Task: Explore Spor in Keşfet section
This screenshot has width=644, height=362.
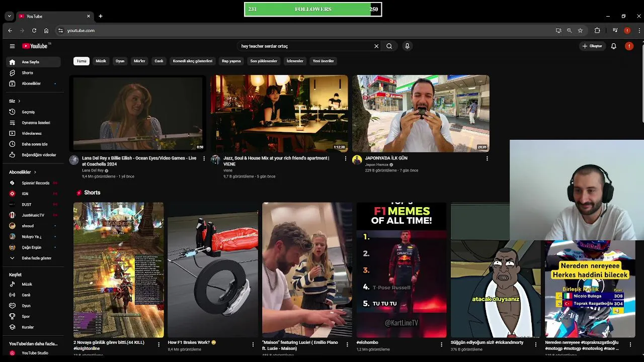Action: pyautogui.click(x=34, y=316)
